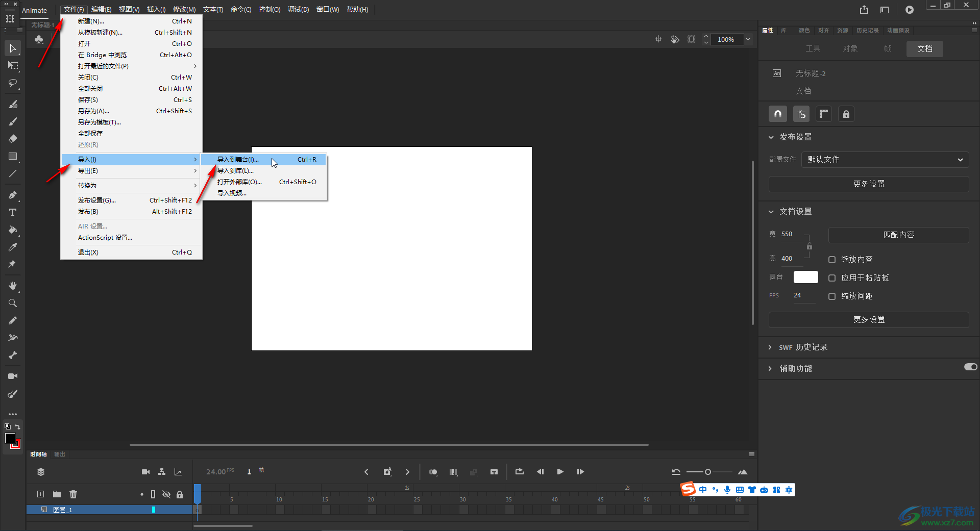Click the share/publish icon at top
This screenshot has height=531, width=980.
pos(864,10)
